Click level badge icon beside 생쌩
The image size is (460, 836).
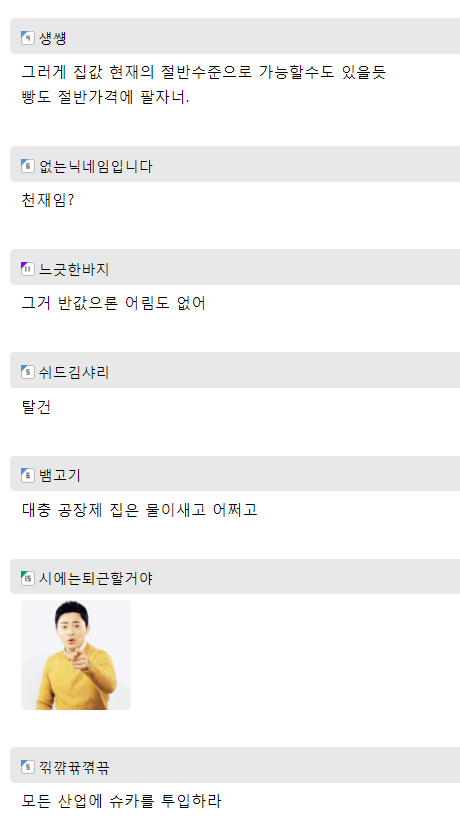pyautogui.click(x=28, y=38)
